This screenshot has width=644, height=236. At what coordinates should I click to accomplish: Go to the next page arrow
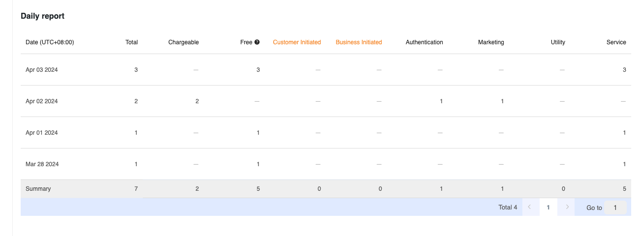[x=567, y=207]
